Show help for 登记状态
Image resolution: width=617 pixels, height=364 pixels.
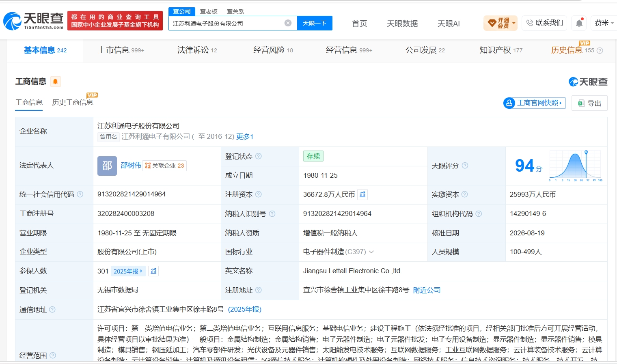(x=259, y=156)
